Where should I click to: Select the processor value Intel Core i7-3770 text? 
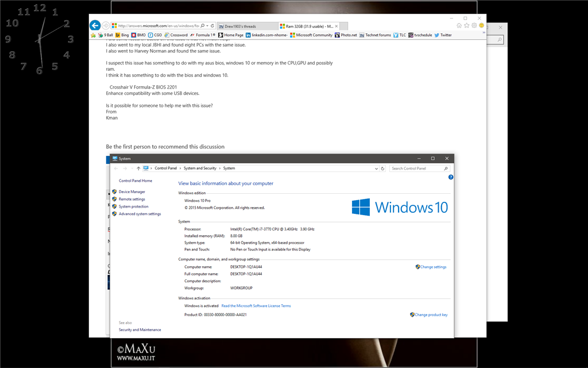[272, 229]
